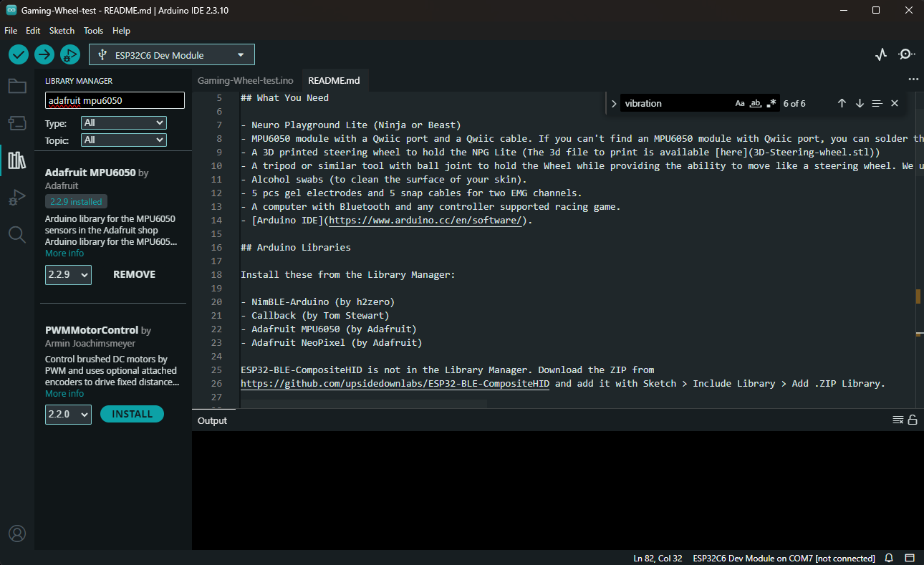Click the Arduino app logo icon
The width and height of the screenshot is (924, 565).
click(x=11, y=10)
